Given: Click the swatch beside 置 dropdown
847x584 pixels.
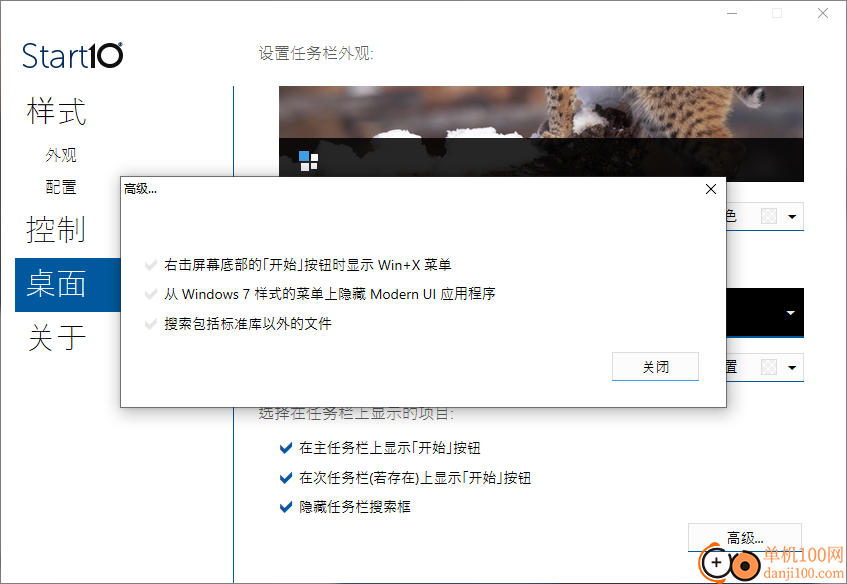Looking at the screenshot, I should [x=769, y=368].
